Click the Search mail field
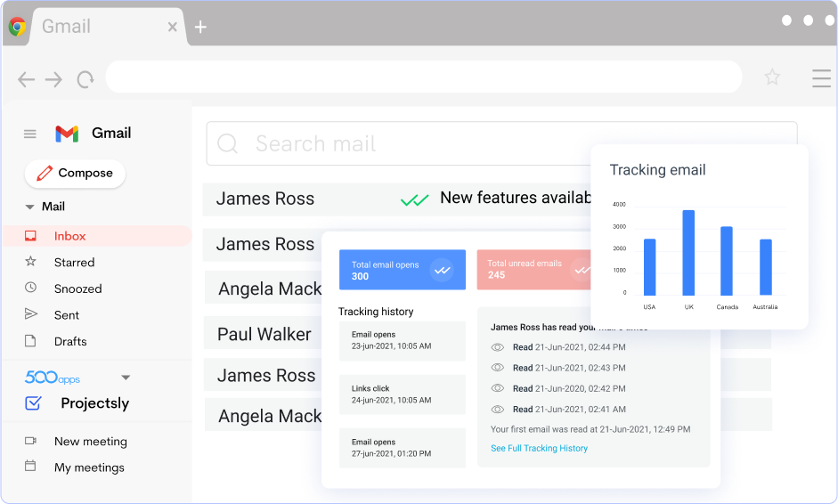The width and height of the screenshot is (838, 504). [x=499, y=144]
